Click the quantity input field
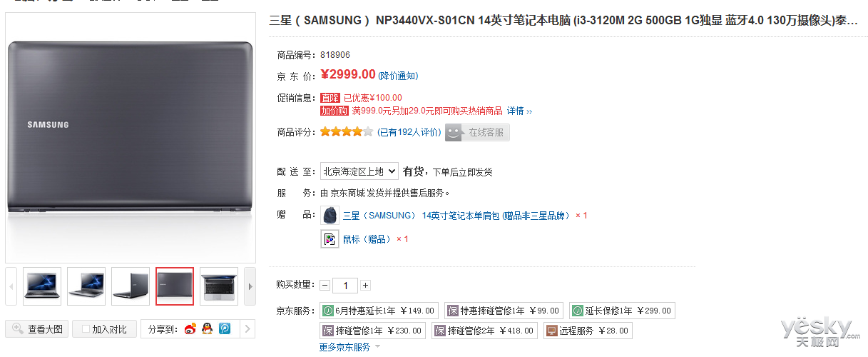This screenshot has width=868, height=357. tap(345, 285)
